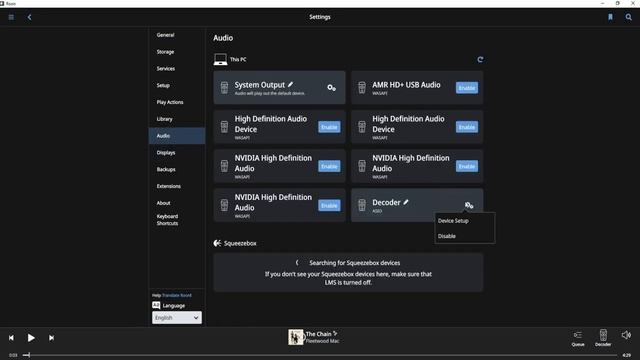The width and height of the screenshot is (640, 360).
Task: Open the Decoder zone picker in footer
Action: tap(603, 338)
